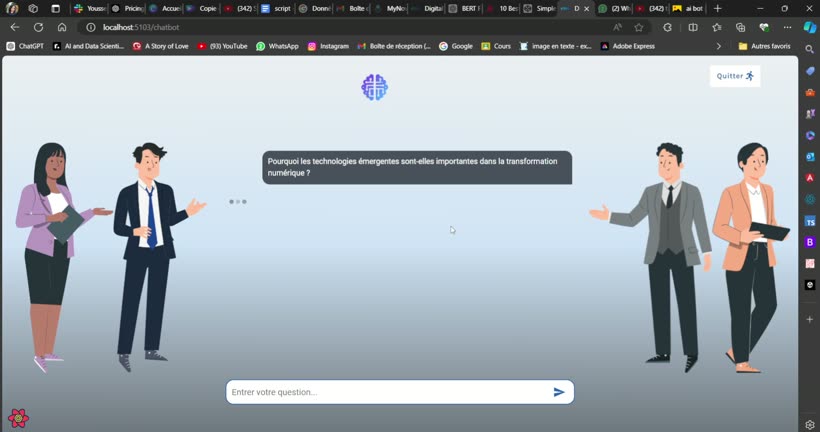This screenshot has height=432, width=820.
Task: Open the Instagram bookmark
Action: [328, 46]
